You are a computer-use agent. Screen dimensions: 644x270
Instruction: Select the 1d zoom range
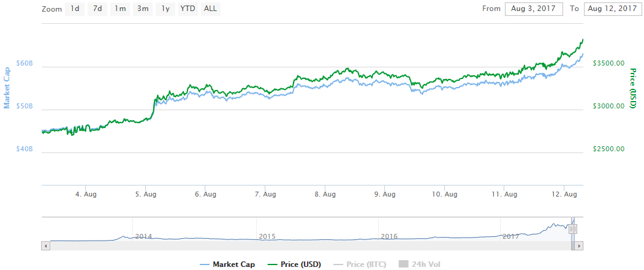tap(74, 9)
